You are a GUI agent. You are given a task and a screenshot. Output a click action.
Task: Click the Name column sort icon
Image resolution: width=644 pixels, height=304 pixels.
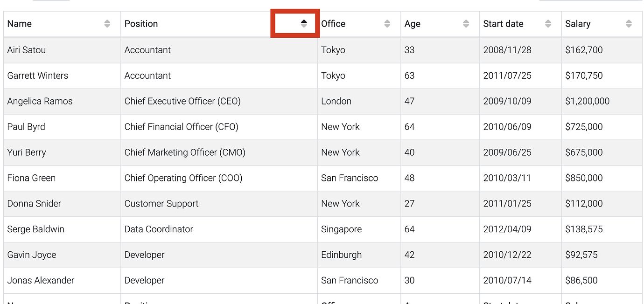click(x=107, y=24)
